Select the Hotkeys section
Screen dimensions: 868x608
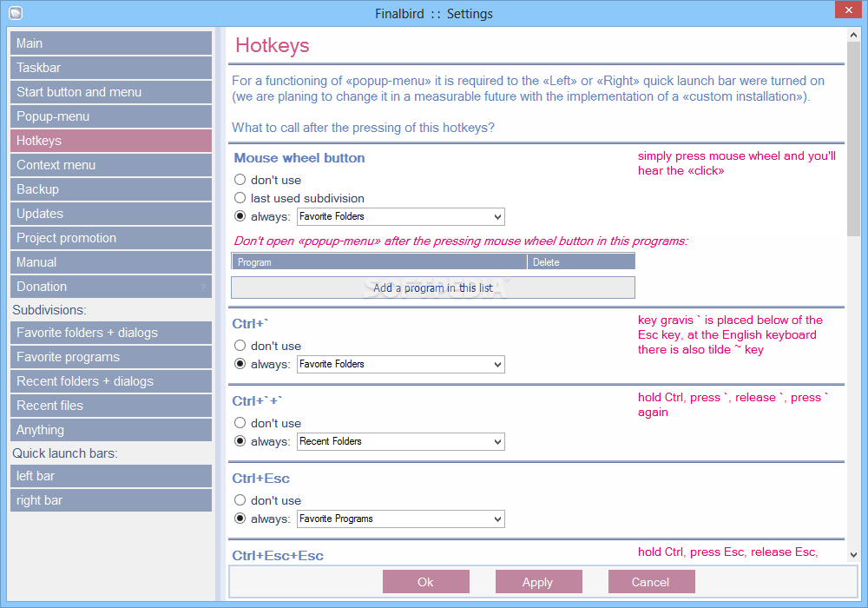pyautogui.click(x=111, y=141)
